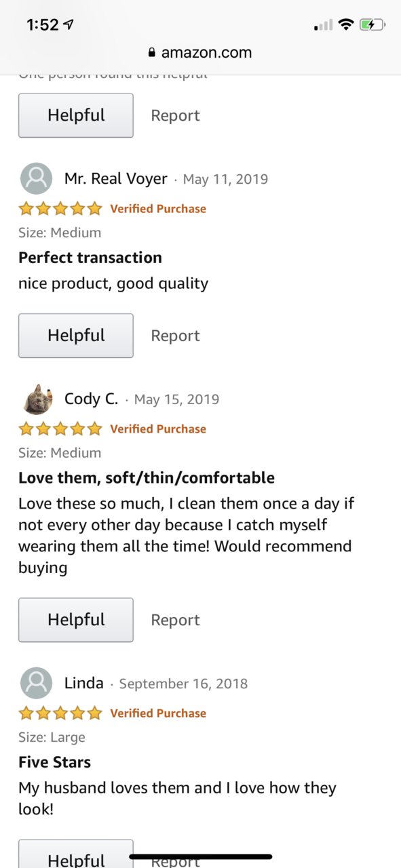Click the topmost Helpful button
The height and width of the screenshot is (868, 401).
(76, 115)
